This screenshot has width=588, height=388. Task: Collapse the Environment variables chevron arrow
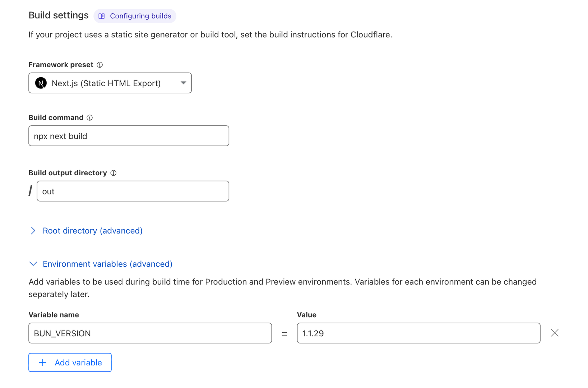(x=33, y=264)
